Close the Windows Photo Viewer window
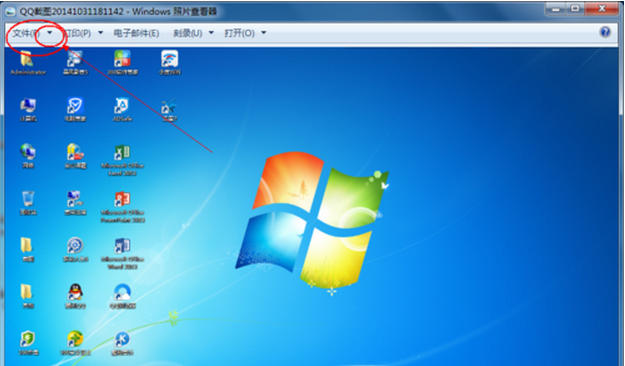The width and height of the screenshot is (625, 366). (x=602, y=8)
